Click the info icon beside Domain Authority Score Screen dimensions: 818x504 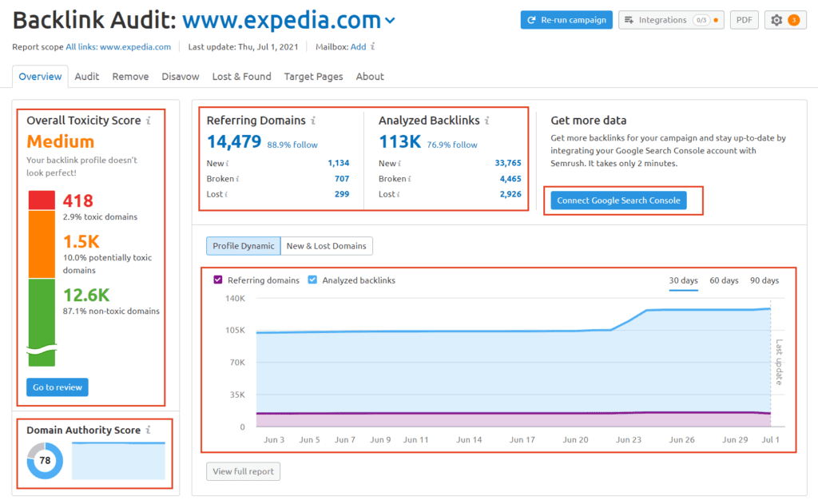tap(148, 430)
